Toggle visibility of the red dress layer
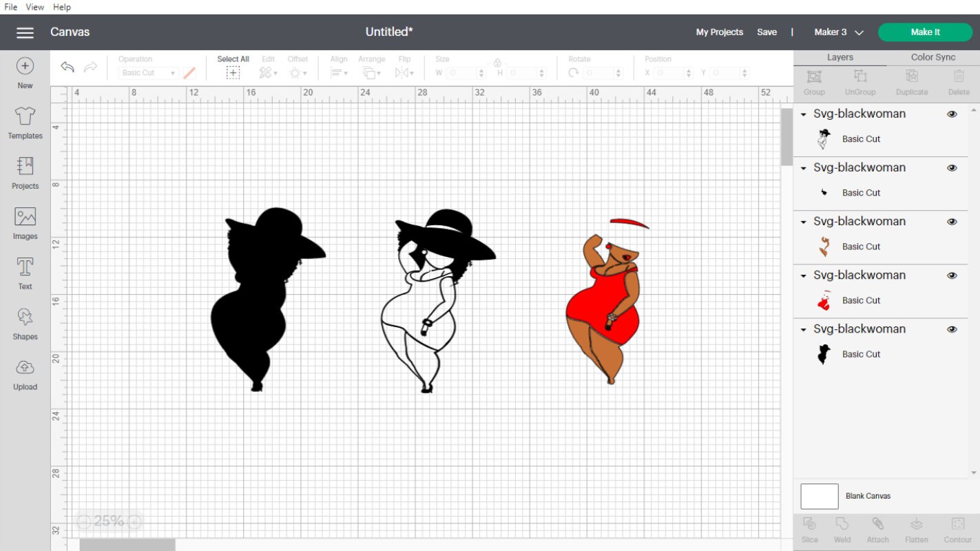This screenshot has height=551, width=980. 952,275
